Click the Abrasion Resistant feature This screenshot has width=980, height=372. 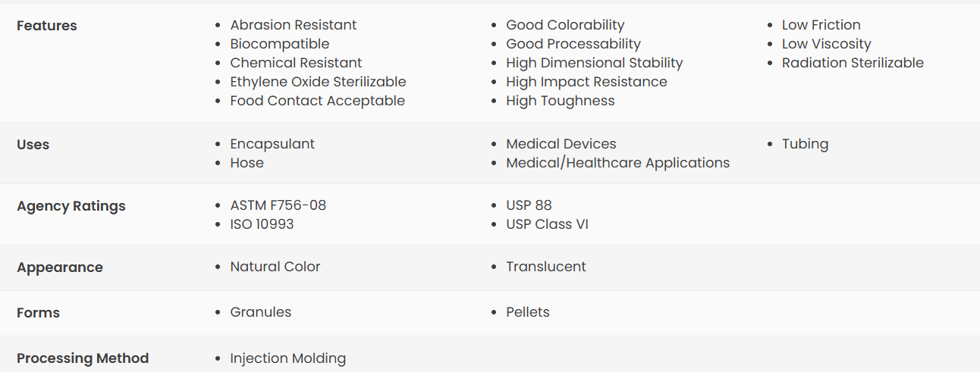point(293,25)
